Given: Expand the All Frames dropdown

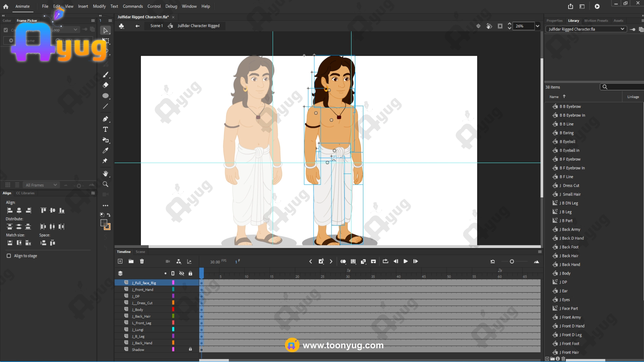Looking at the screenshot, I should (55, 185).
